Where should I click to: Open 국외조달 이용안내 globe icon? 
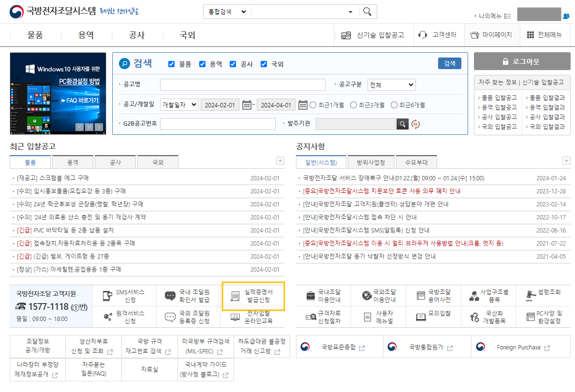coord(367,295)
